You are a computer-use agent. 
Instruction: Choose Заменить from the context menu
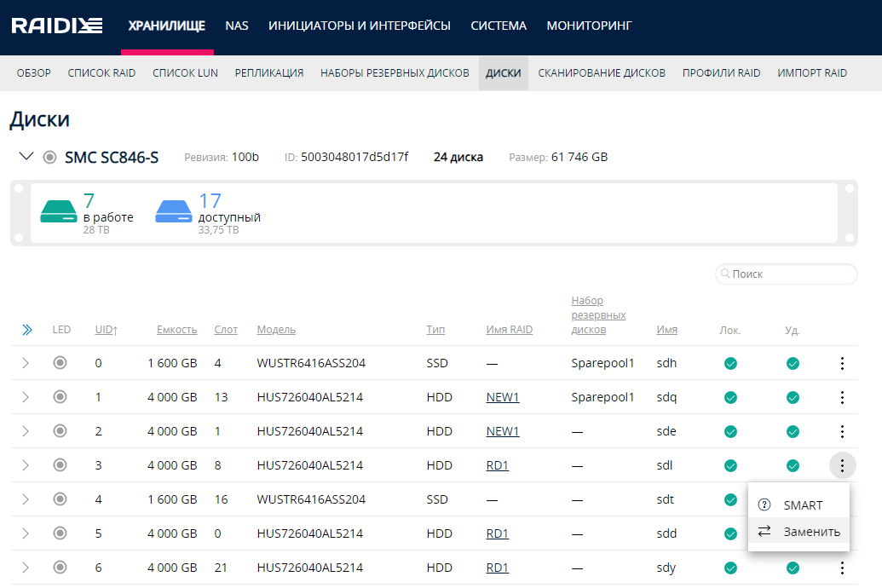click(x=798, y=531)
